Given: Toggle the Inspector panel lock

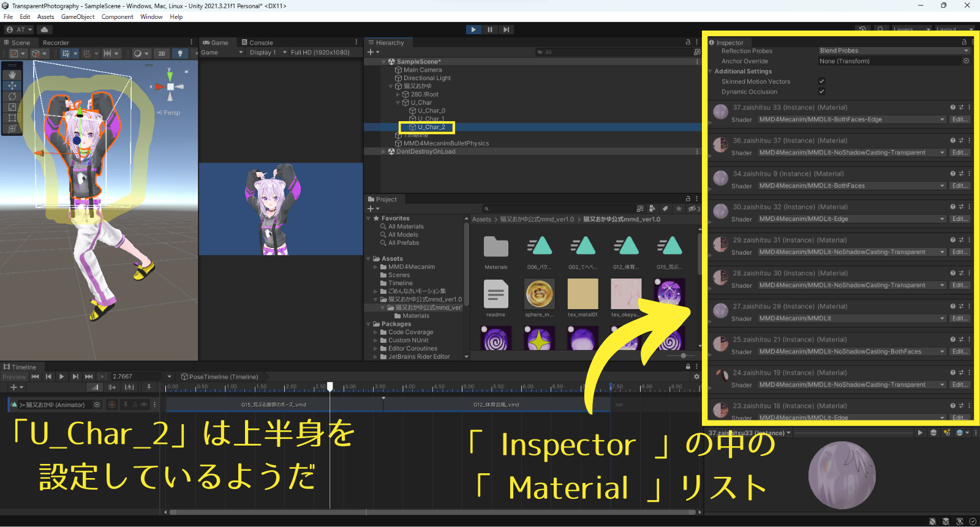Looking at the screenshot, I should tap(964, 42).
